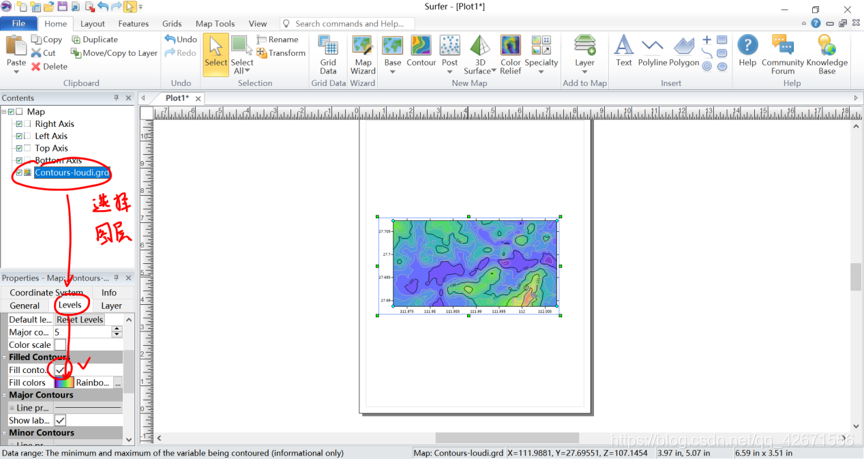Toggle visibility of Top Axis

[x=19, y=148]
